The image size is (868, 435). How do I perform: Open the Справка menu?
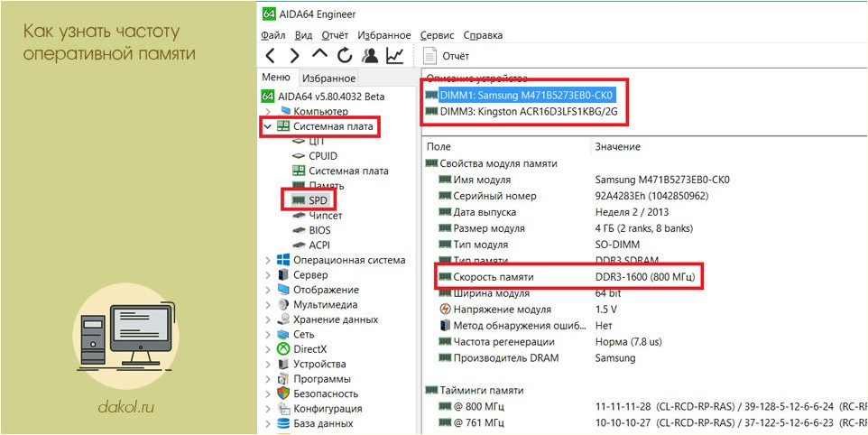[483, 35]
